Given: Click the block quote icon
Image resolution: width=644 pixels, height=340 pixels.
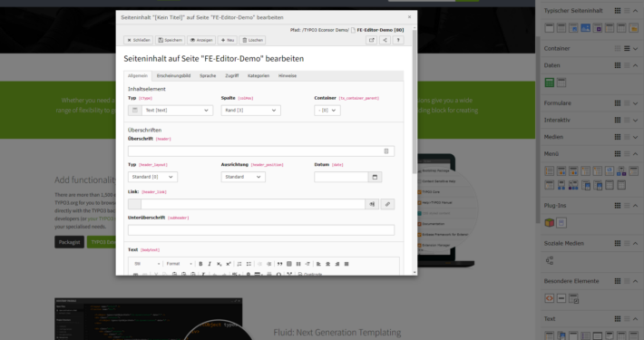Looking at the screenshot, I should (279, 264).
